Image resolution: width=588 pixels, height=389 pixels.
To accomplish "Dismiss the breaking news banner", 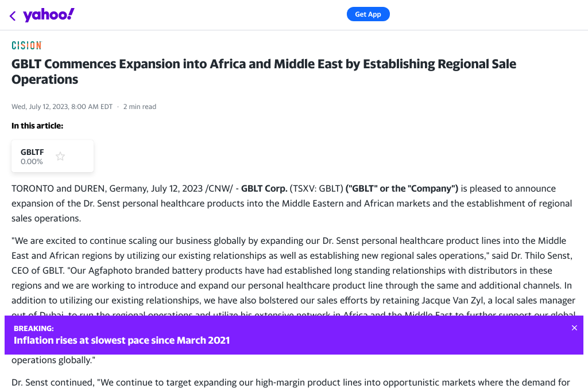I will [574, 328].
